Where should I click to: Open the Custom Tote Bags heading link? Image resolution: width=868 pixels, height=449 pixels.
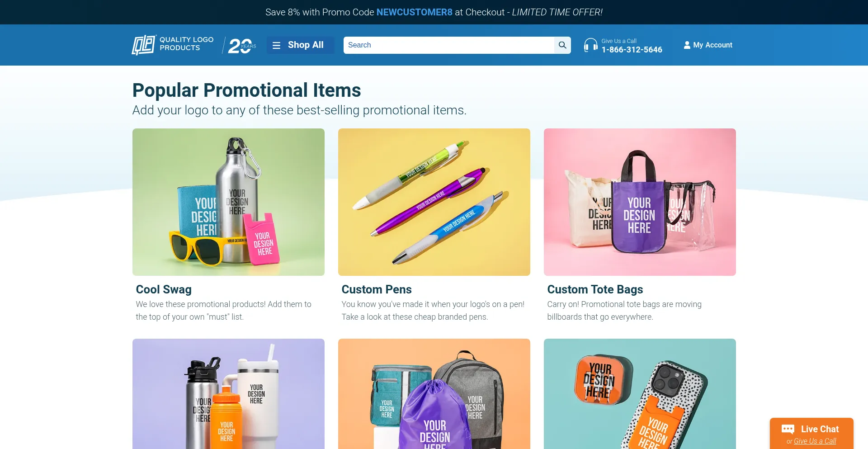[595, 289]
